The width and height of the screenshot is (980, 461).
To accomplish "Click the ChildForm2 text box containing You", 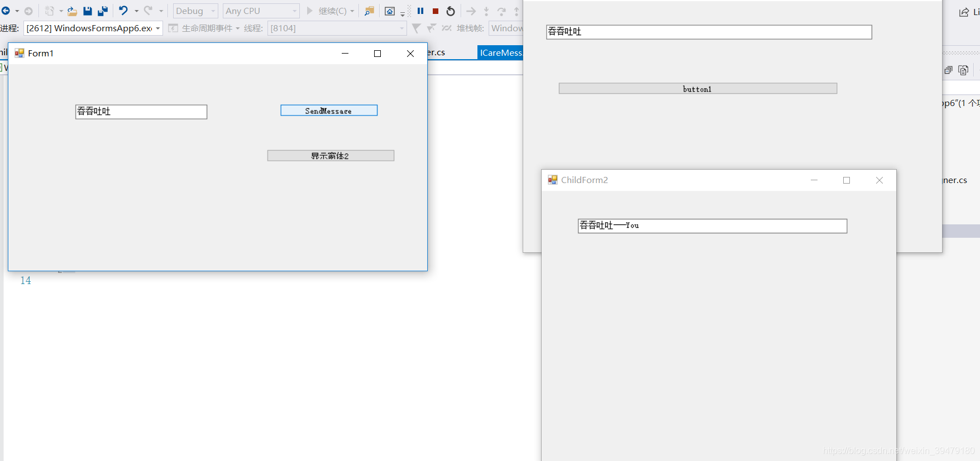I will (x=713, y=225).
